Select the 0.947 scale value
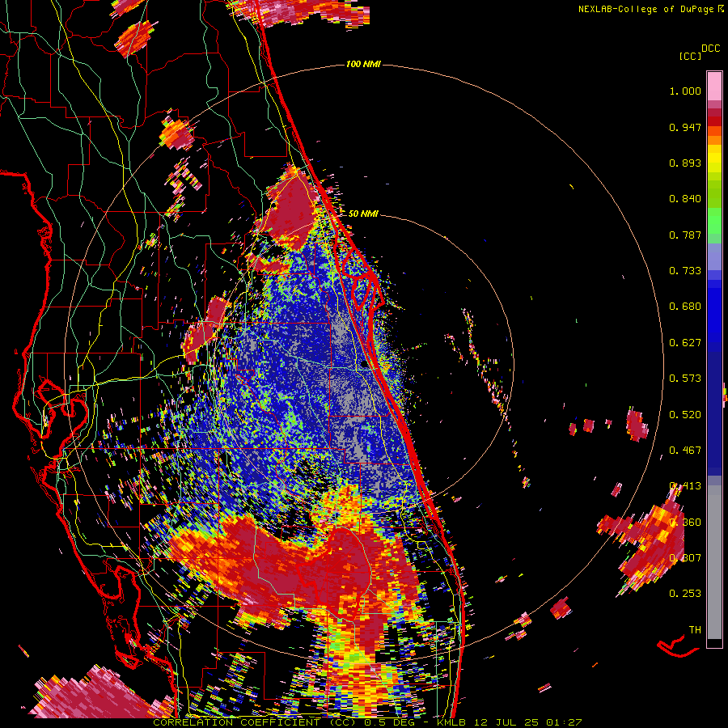The width and height of the screenshot is (728, 728). (x=685, y=127)
